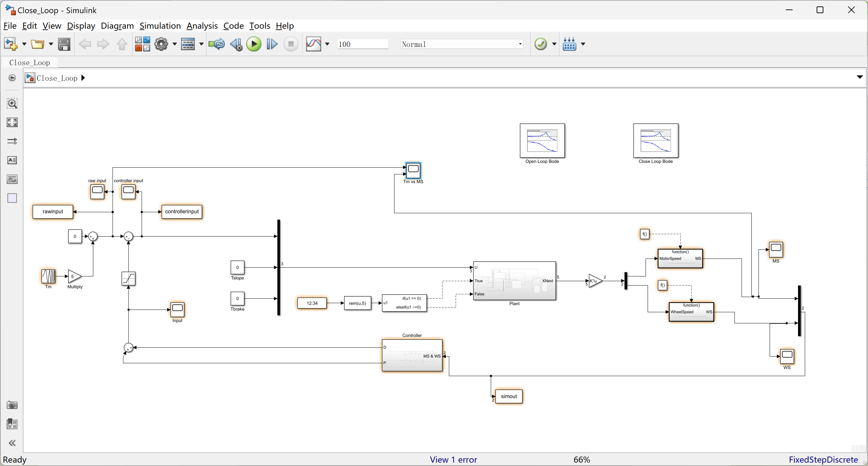This screenshot has height=466, width=868.
Task: Expand the address bar dropdown arrow
Action: (x=860, y=77)
